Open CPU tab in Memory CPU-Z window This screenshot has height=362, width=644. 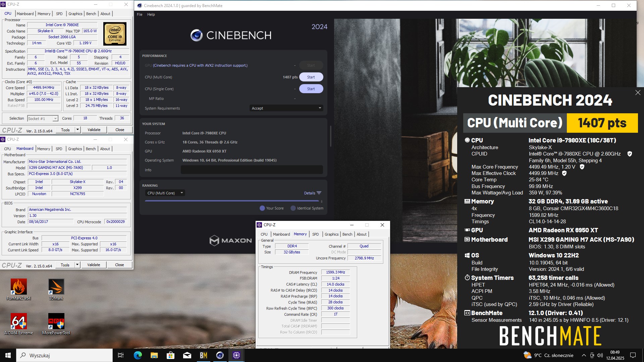click(264, 234)
